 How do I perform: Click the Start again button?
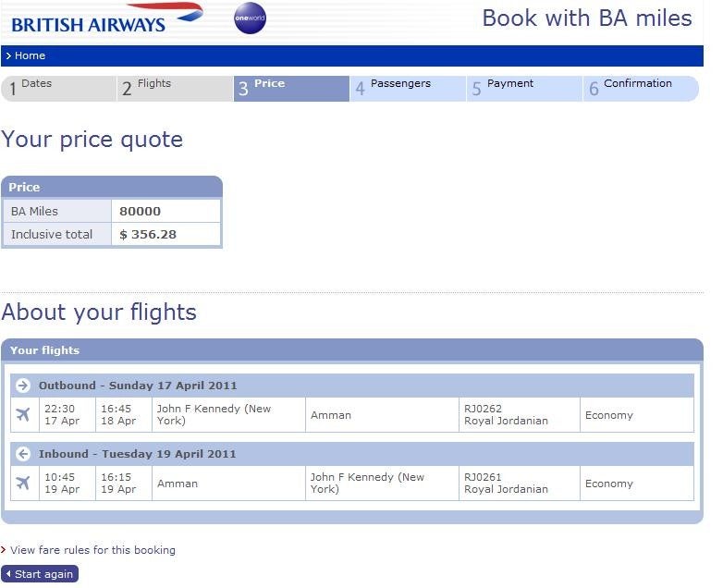point(40,574)
